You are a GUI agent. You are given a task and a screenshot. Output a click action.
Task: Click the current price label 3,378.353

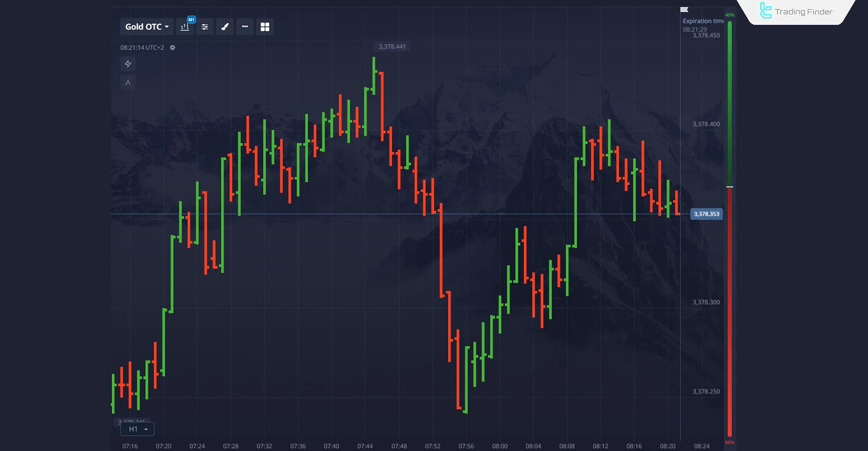tap(707, 214)
